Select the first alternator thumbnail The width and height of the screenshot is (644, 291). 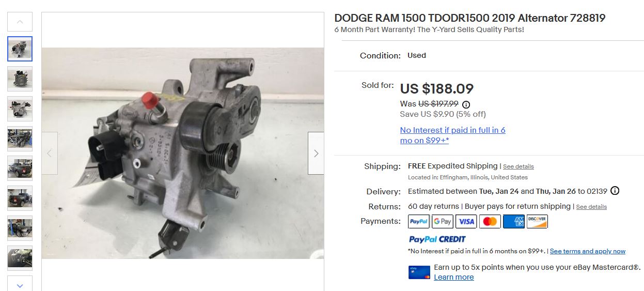20,49
